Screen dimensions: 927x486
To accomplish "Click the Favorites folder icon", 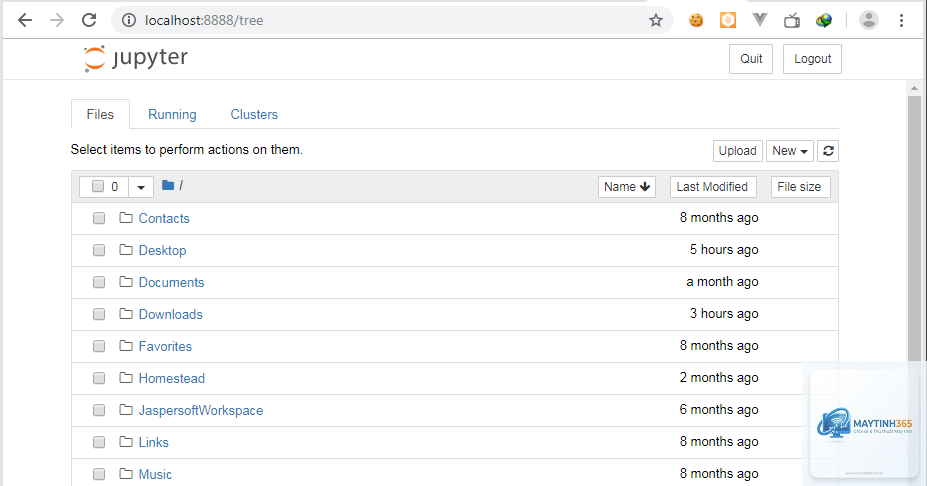I will pos(125,345).
